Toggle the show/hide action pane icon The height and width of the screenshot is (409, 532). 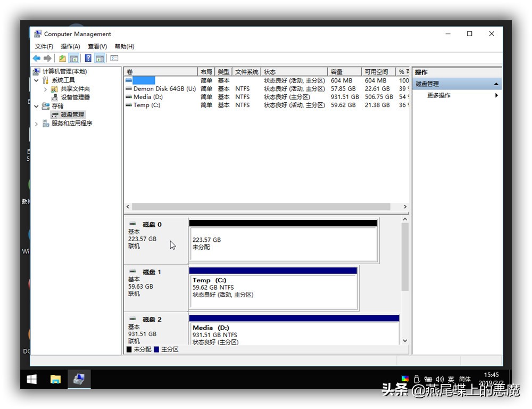click(x=100, y=59)
